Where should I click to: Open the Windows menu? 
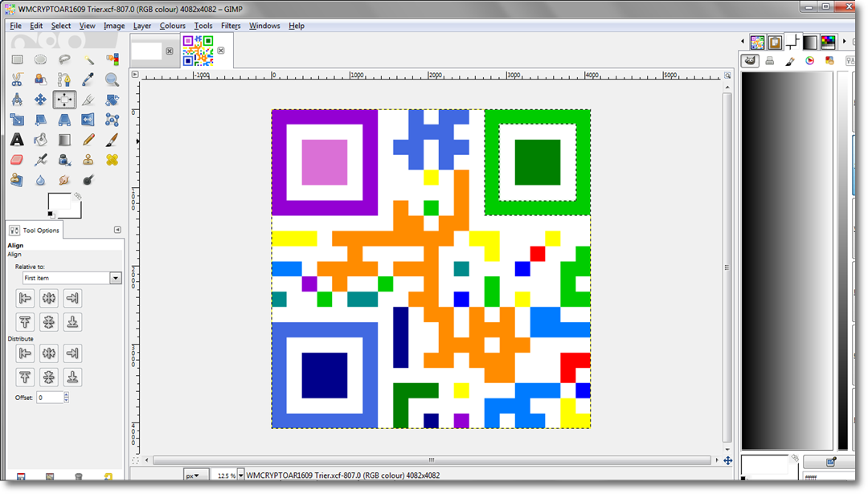[x=264, y=26]
